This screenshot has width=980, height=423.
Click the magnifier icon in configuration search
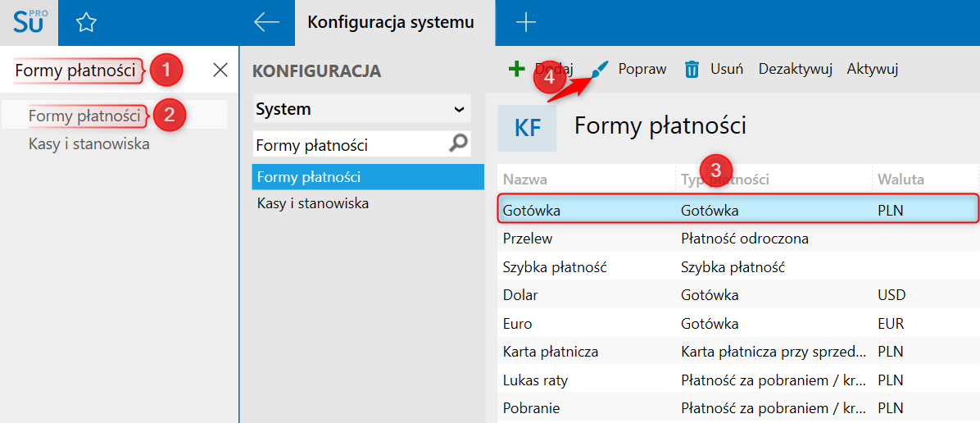tap(459, 144)
